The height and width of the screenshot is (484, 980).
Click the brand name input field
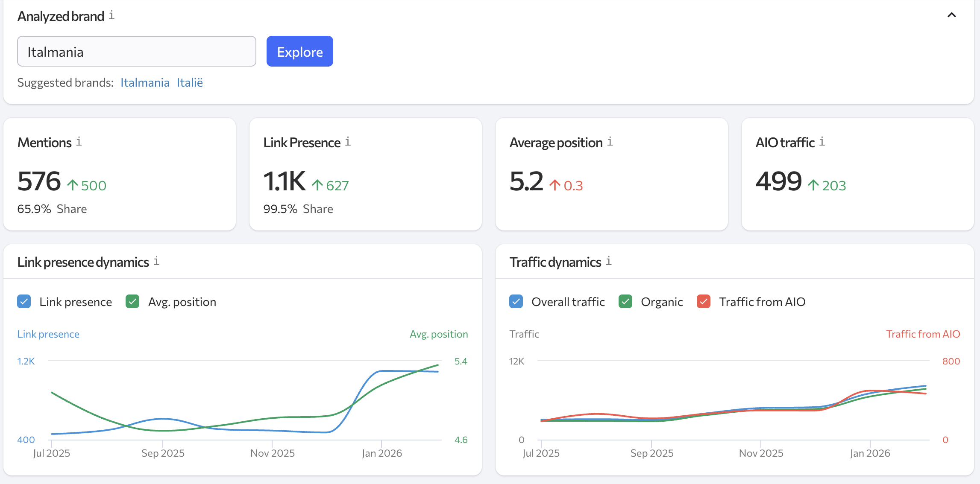(x=137, y=52)
